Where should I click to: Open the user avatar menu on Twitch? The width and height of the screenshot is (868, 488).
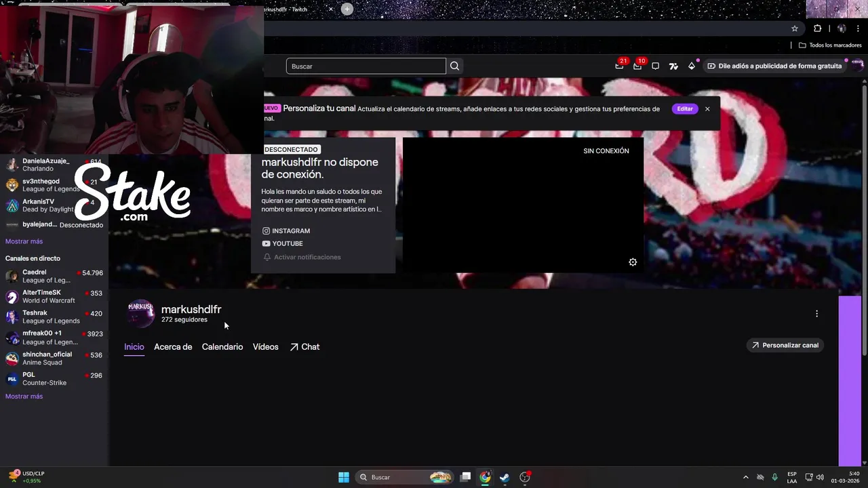coord(857,66)
